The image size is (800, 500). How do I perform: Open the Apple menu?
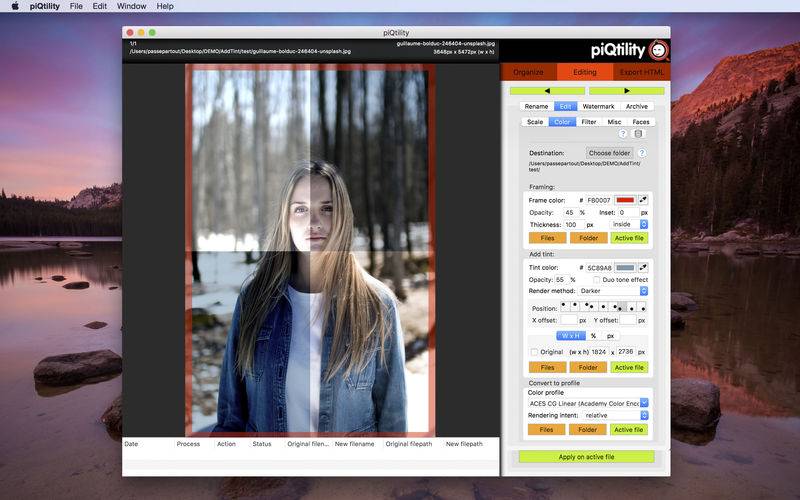pos(15,6)
